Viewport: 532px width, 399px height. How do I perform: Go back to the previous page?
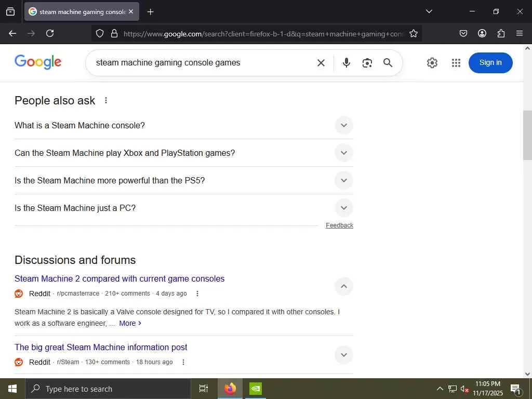click(x=12, y=33)
